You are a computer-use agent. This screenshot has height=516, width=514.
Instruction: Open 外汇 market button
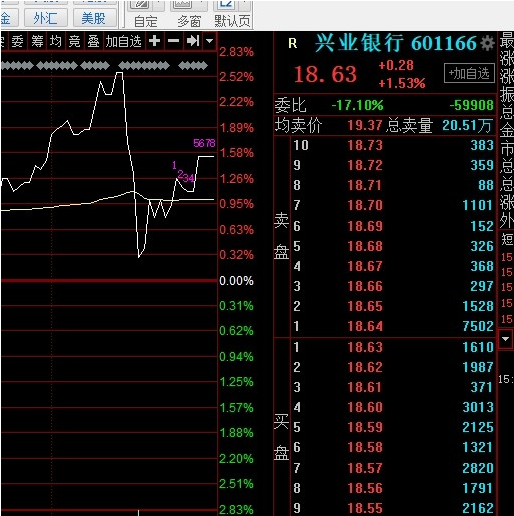[x=46, y=18]
